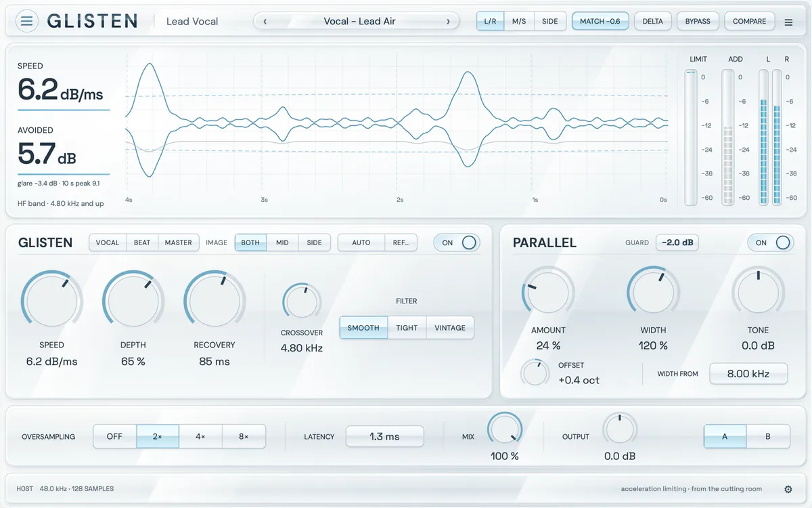Select SIDE channel mode in the header
The width and height of the screenshot is (812, 508).
click(550, 21)
